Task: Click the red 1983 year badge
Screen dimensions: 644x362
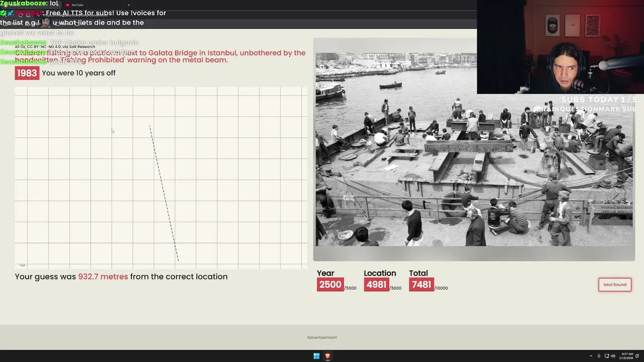Action: (27, 73)
